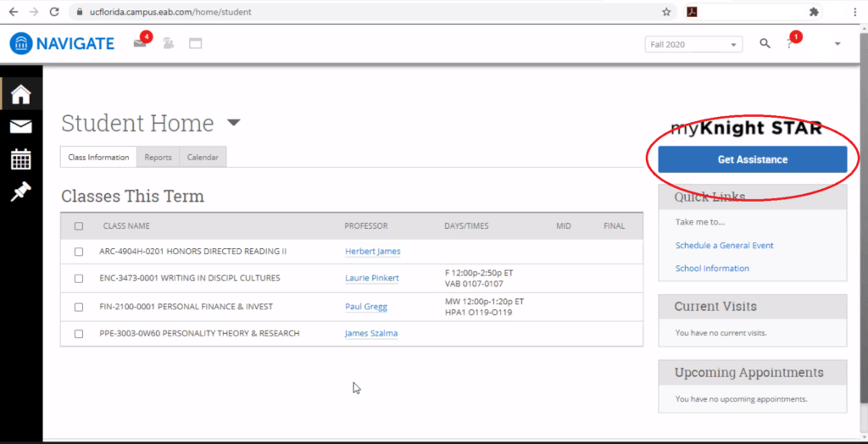Open Chrome three-dot menu
The image size is (868, 444).
(855, 12)
